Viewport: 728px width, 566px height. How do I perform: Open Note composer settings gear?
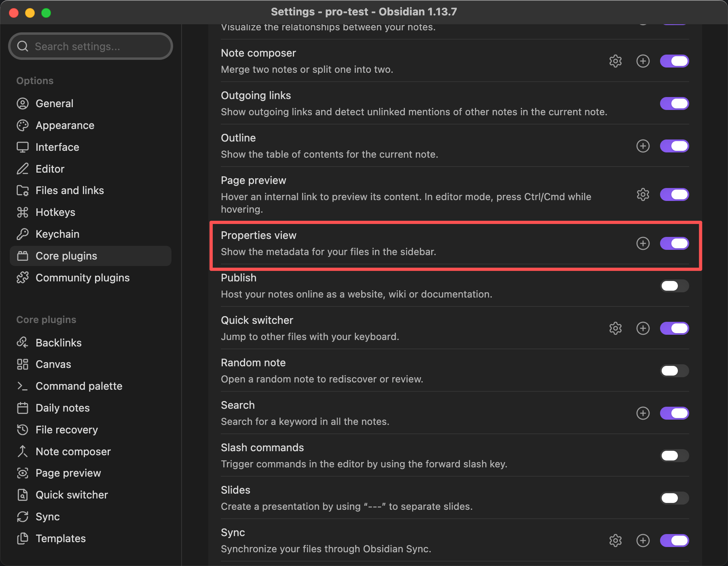(615, 61)
